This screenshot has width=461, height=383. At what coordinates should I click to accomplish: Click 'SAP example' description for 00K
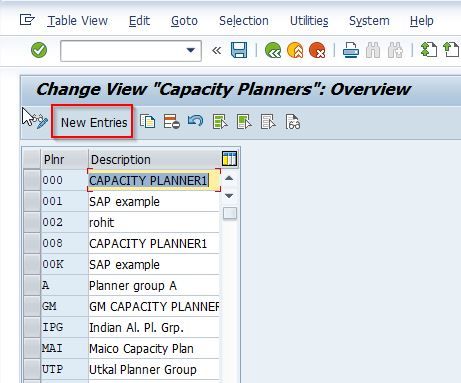coord(154,264)
